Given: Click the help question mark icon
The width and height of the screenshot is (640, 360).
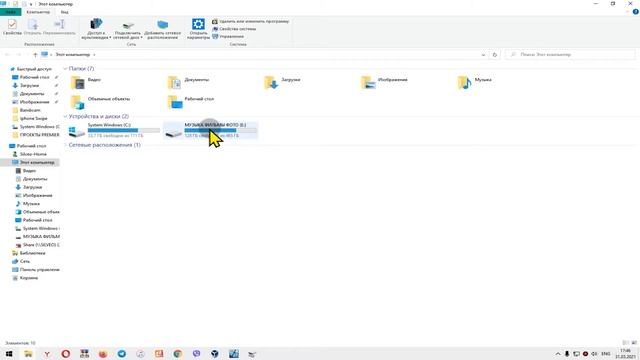Looking at the screenshot, I should [636, 12].
